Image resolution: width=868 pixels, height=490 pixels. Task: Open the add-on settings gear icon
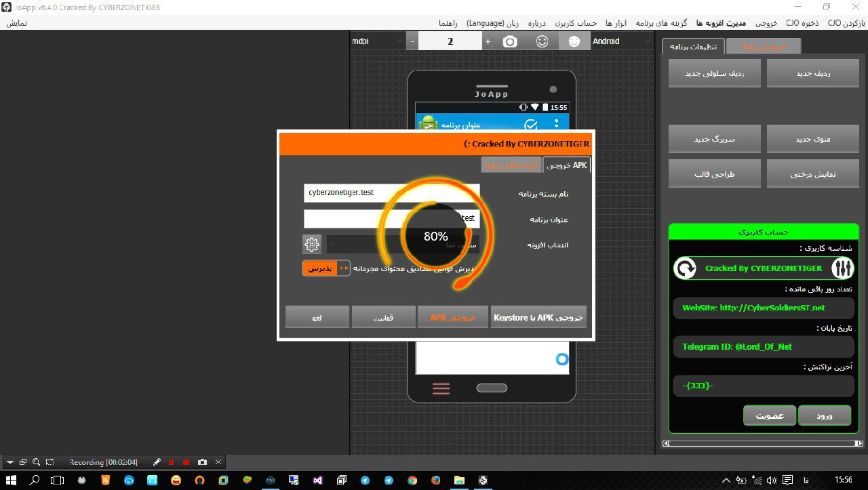point(311,244)
